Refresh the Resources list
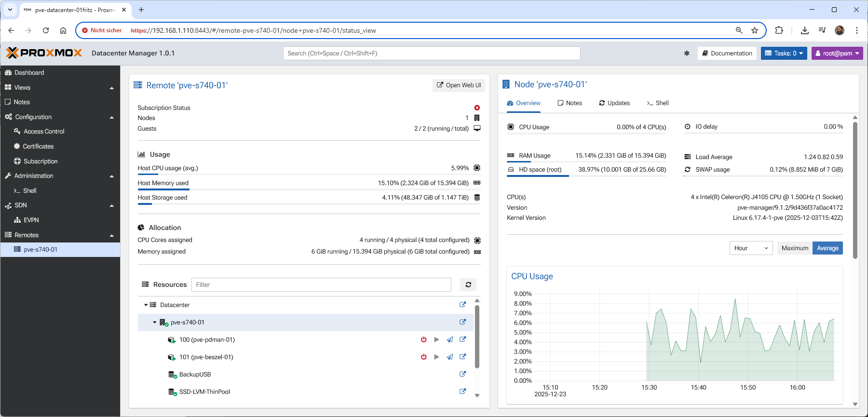The height and width of the screenshot is (417, 868). (468, 285)
